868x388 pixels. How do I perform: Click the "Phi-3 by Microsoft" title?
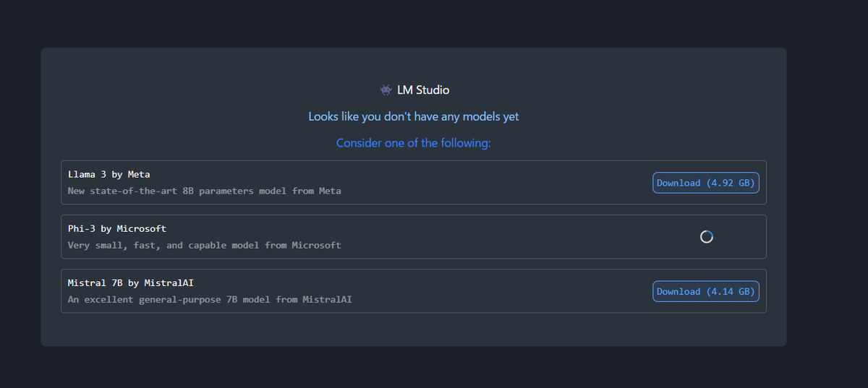pos(117,228)
